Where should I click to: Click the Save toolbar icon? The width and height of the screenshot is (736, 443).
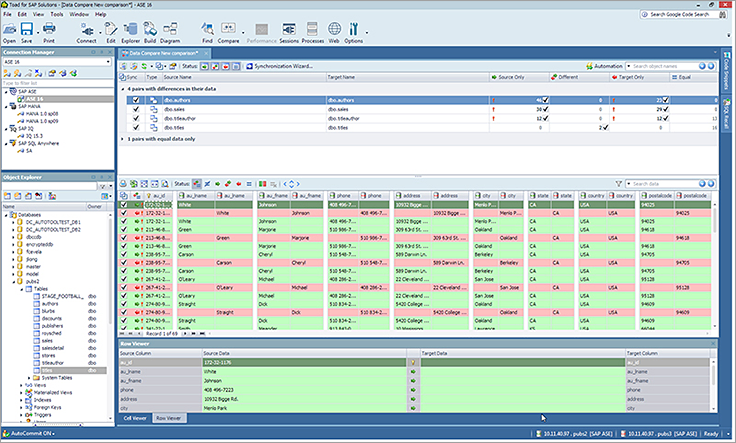tap(27, 33)
